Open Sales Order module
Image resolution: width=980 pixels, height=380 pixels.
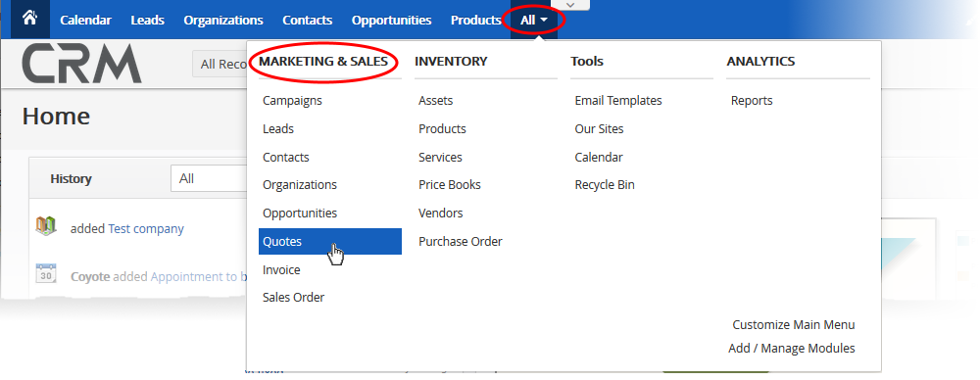(x=294, y=298)
